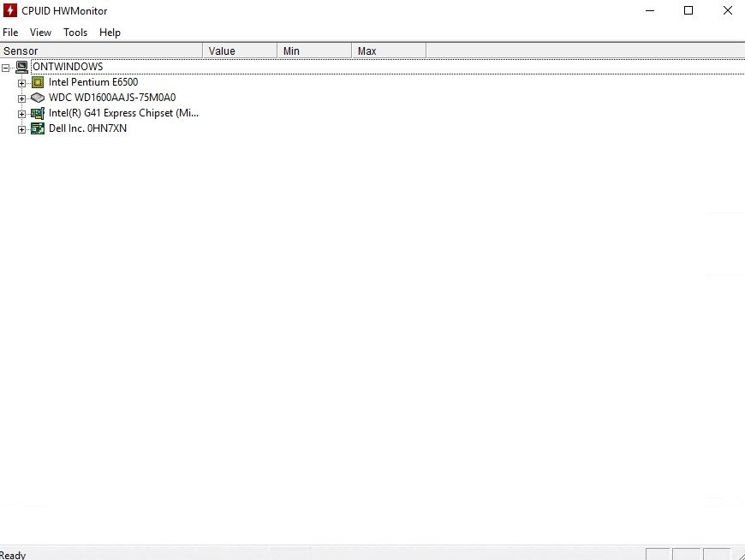Select the ONTWINDOWS tree label
This screenshot has height=560, width=745.
(x=68, y=67)
